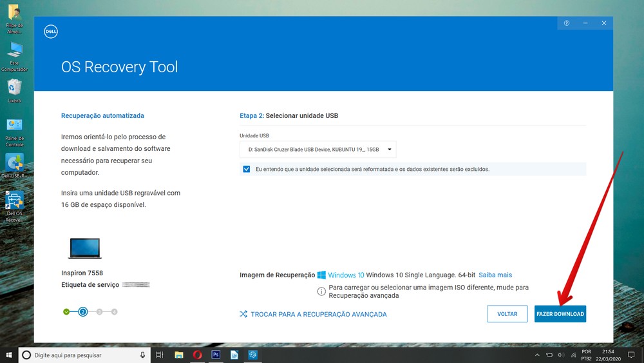Open the document app in taskbar

(x=234, y=355)
